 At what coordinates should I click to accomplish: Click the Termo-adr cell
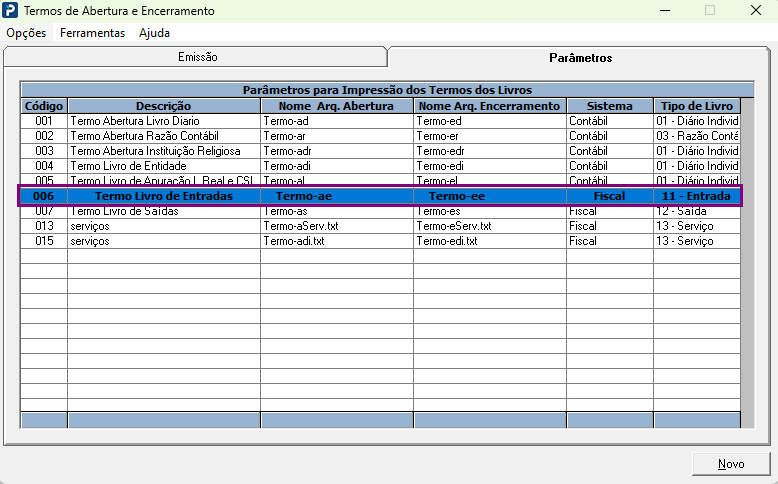coord(336,151)
